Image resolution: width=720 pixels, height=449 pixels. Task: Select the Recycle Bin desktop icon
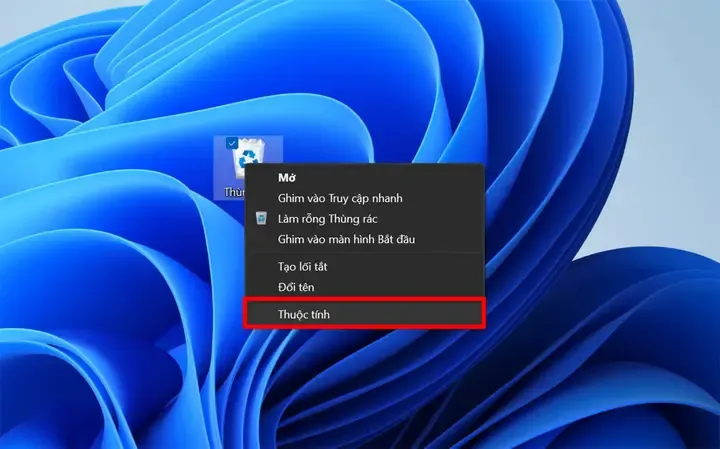pos(248,157)
